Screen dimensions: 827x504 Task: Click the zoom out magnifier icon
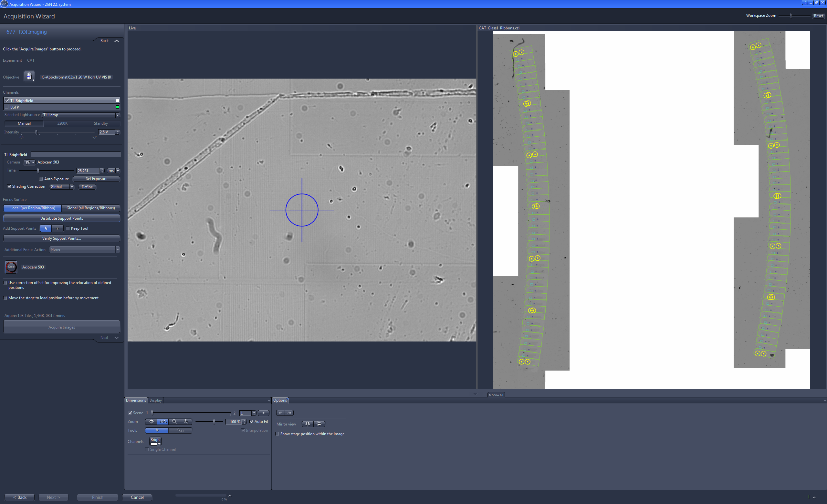point(174,422)
